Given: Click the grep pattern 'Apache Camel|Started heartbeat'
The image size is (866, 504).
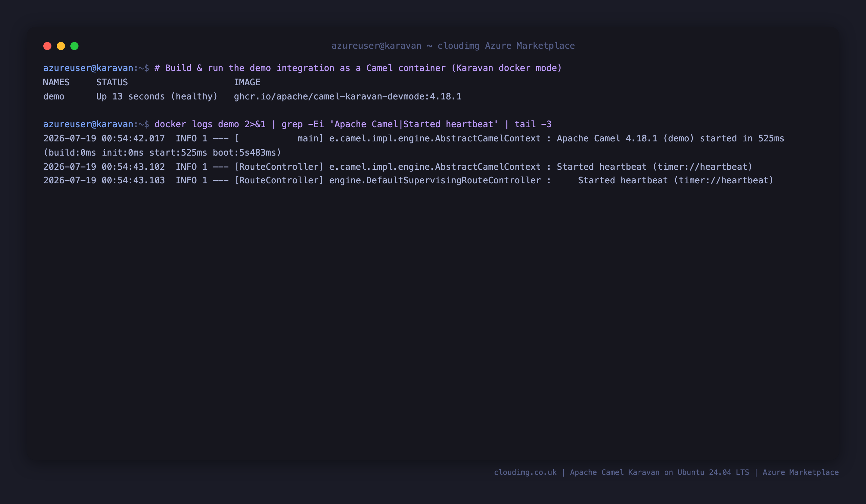Looking at the screenshot, I should pos(414,124).
